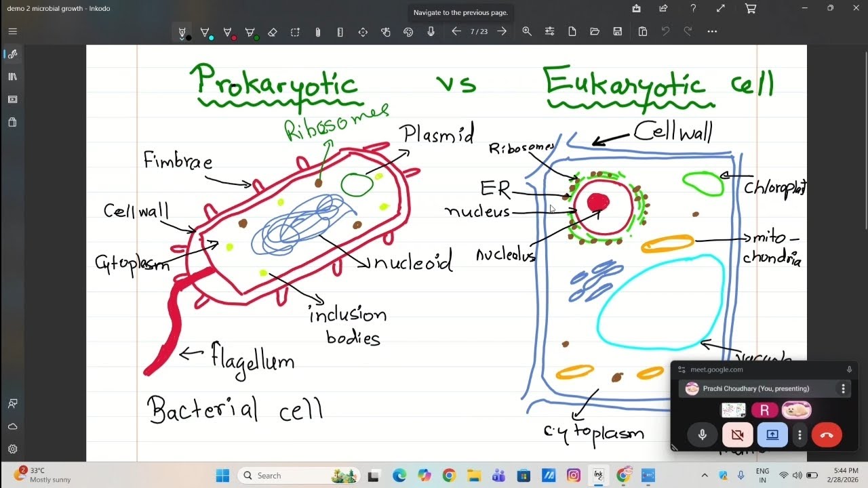Screen dimensions: 868x488
Task: Open Windows Start menu
Action: coord(222,476)
